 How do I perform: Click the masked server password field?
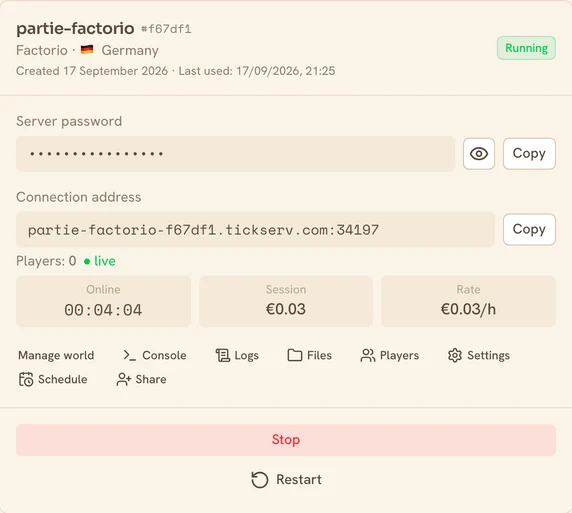click(x=235, y=154)
